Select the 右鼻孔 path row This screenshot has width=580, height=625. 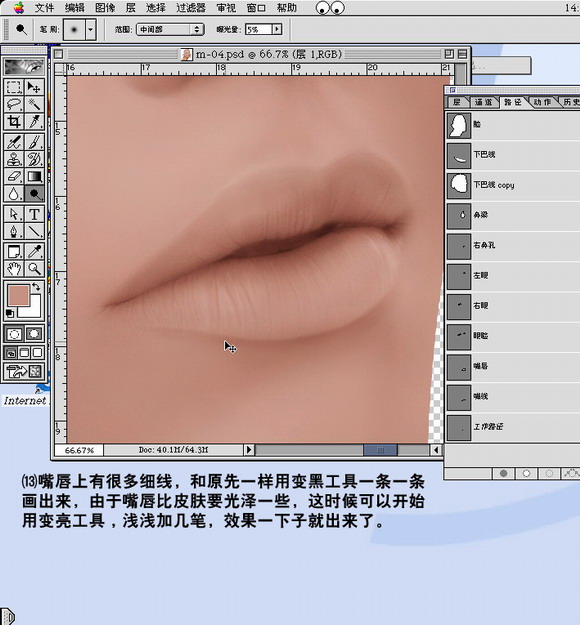coord(513,246)
